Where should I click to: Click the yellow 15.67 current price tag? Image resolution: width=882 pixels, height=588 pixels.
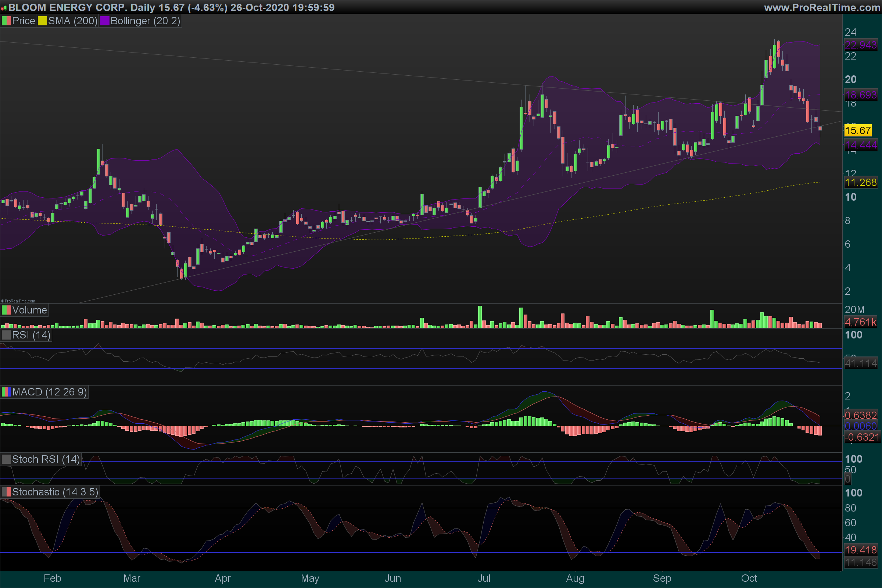point(858,130)
